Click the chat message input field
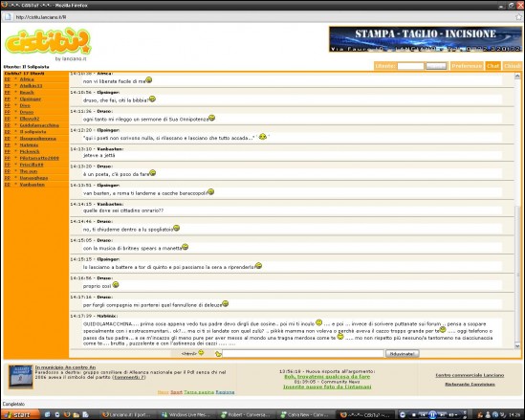 [303, 353]
